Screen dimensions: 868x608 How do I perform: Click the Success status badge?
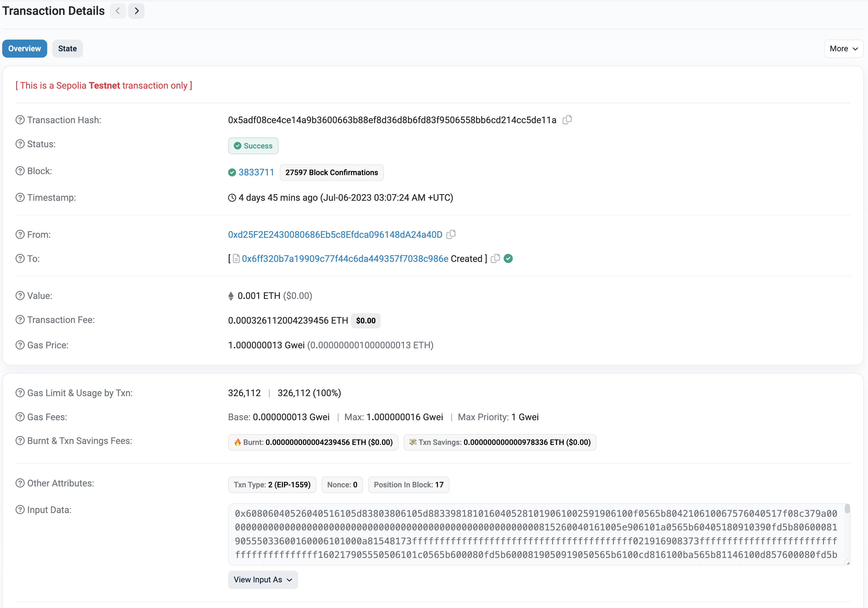click(253, 145)
